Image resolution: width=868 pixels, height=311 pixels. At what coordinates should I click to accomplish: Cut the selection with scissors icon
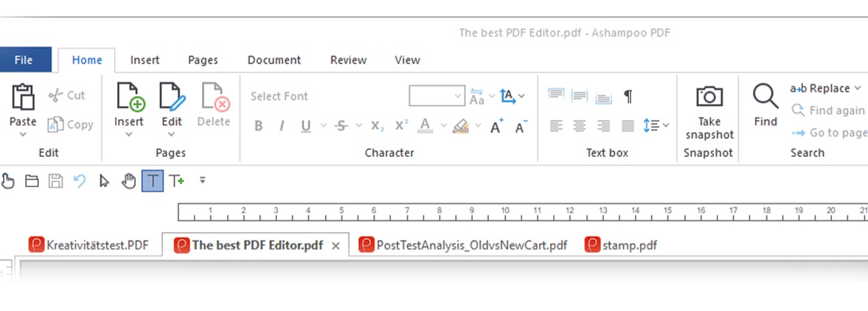[x=56, y=96]
